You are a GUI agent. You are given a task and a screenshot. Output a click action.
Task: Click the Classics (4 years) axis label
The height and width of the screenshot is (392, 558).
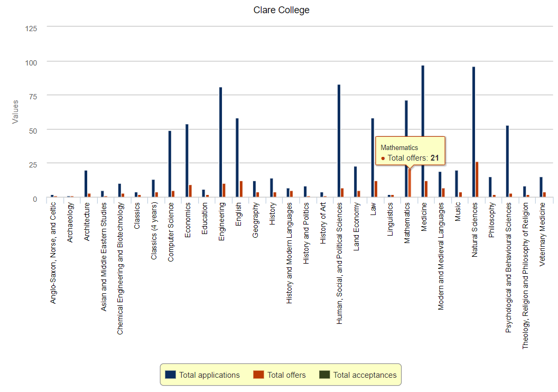[x=154, y=231]
